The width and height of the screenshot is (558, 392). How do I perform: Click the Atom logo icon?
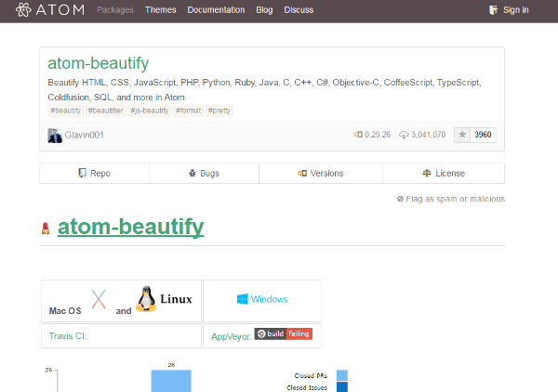pyautogui.click(x=23, y=9)
